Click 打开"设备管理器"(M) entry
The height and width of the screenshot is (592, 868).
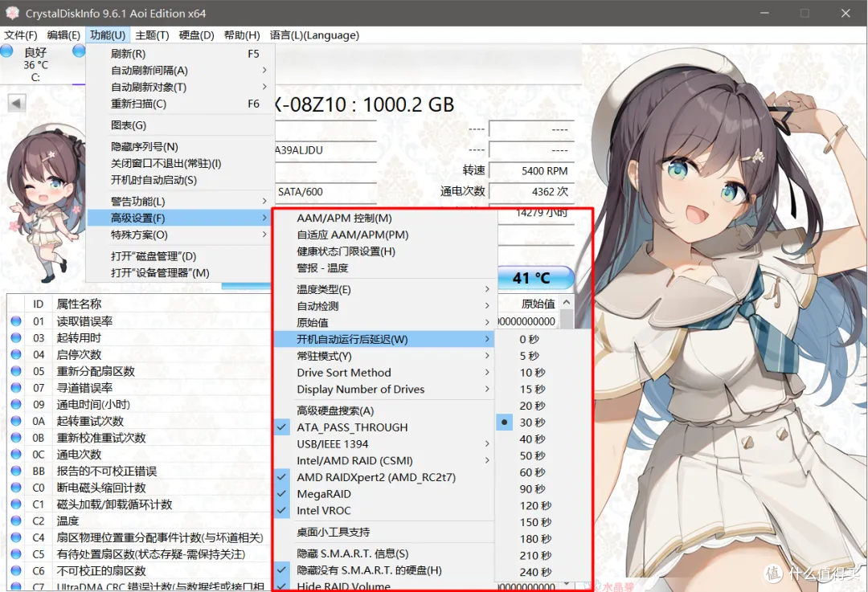click(181, 273)
